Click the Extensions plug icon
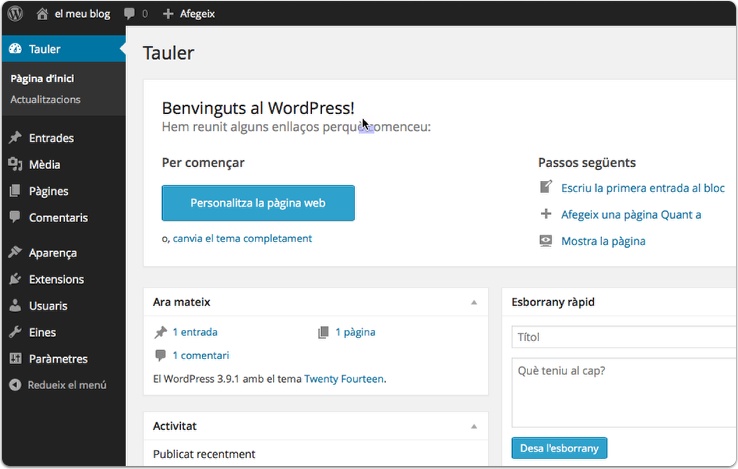The width and height of the screenshot is (738, 469). (15, 279)
